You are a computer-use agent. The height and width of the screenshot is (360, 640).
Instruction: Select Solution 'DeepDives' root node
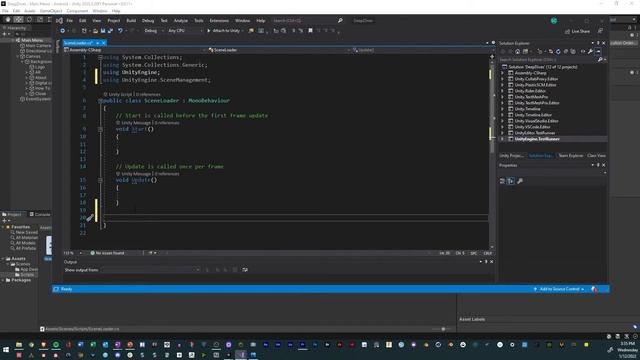click(x=543, y=67)
